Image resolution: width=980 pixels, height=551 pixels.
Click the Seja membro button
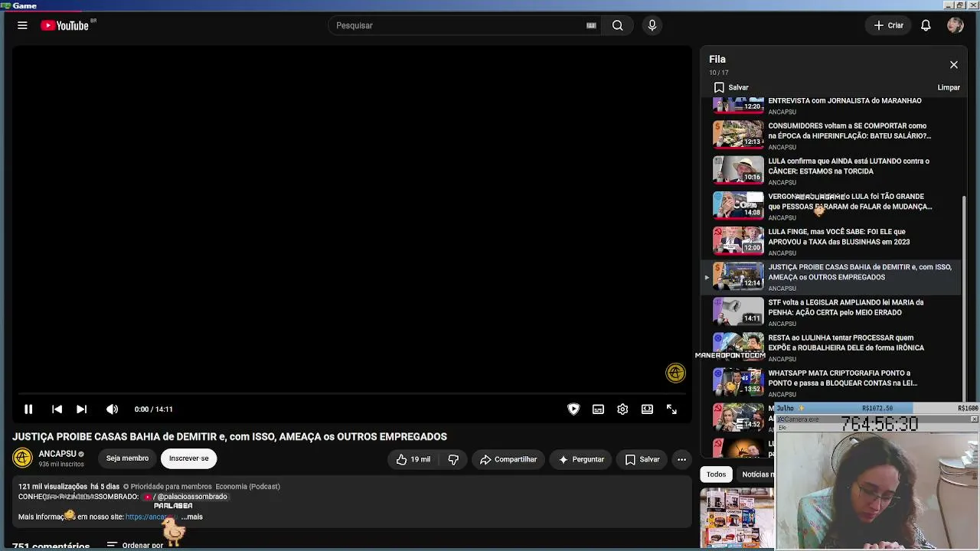[x=127, y=458]
